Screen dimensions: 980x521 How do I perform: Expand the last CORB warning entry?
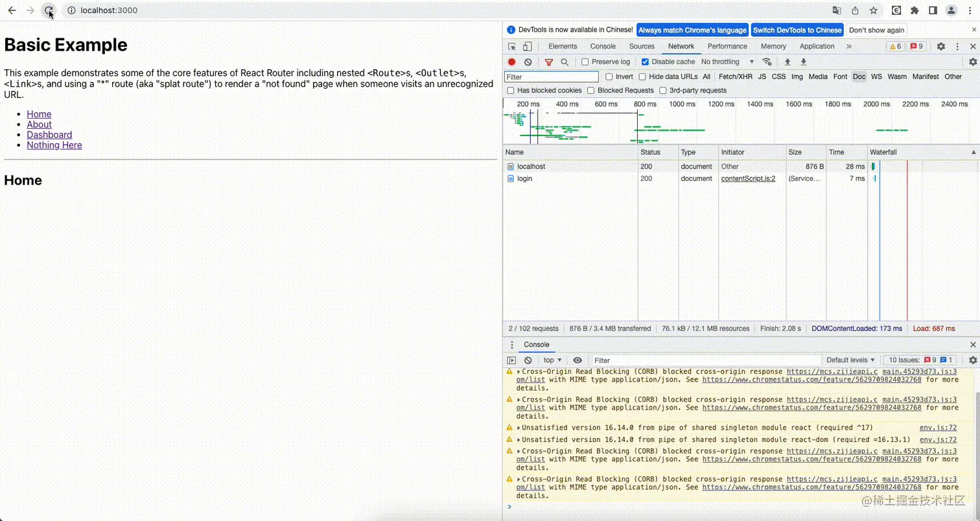click(519, 480)
